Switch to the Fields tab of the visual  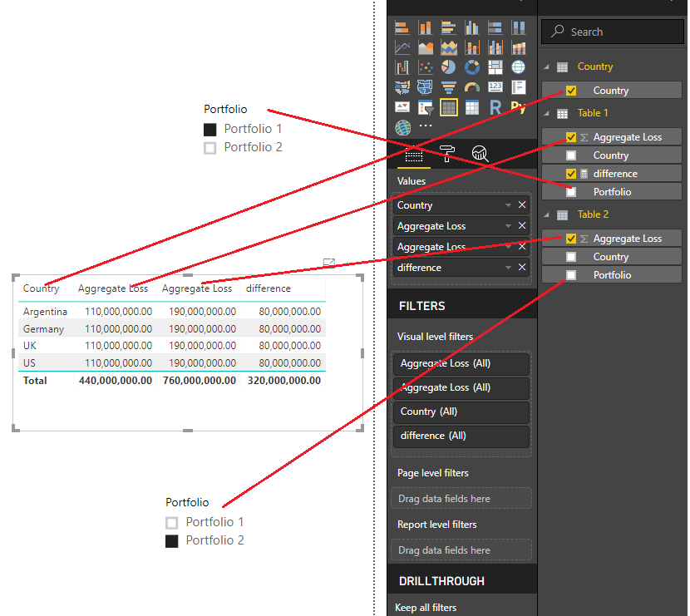click(x=414, y=155)
